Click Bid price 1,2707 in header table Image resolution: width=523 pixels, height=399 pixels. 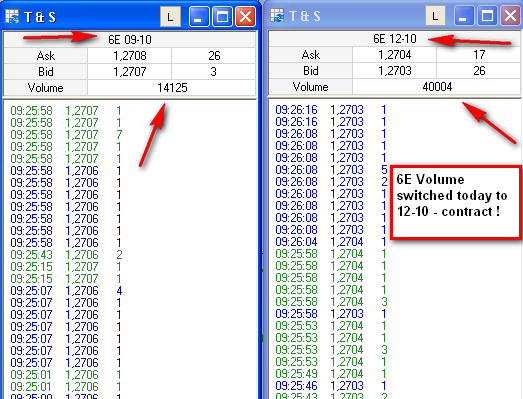(x=130, y=72)
